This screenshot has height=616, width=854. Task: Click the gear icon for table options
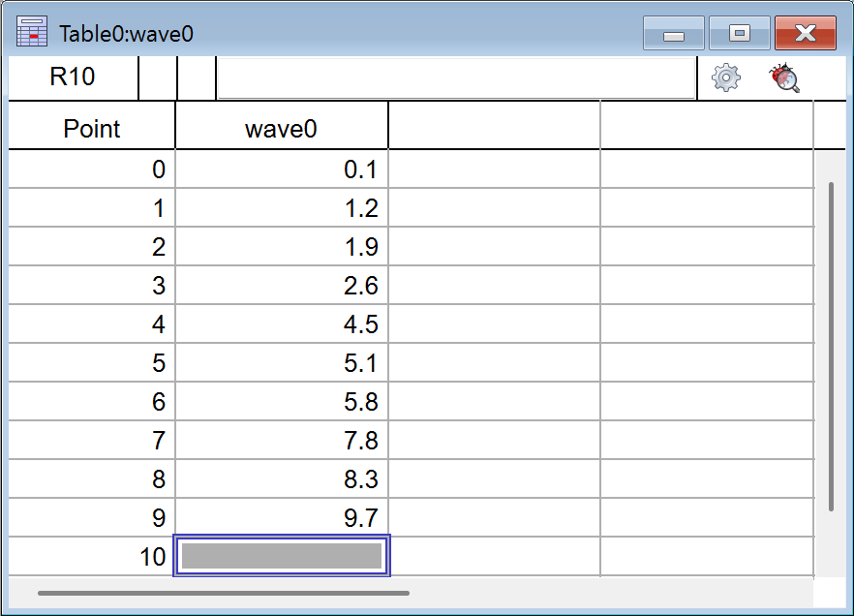point(726,77)
